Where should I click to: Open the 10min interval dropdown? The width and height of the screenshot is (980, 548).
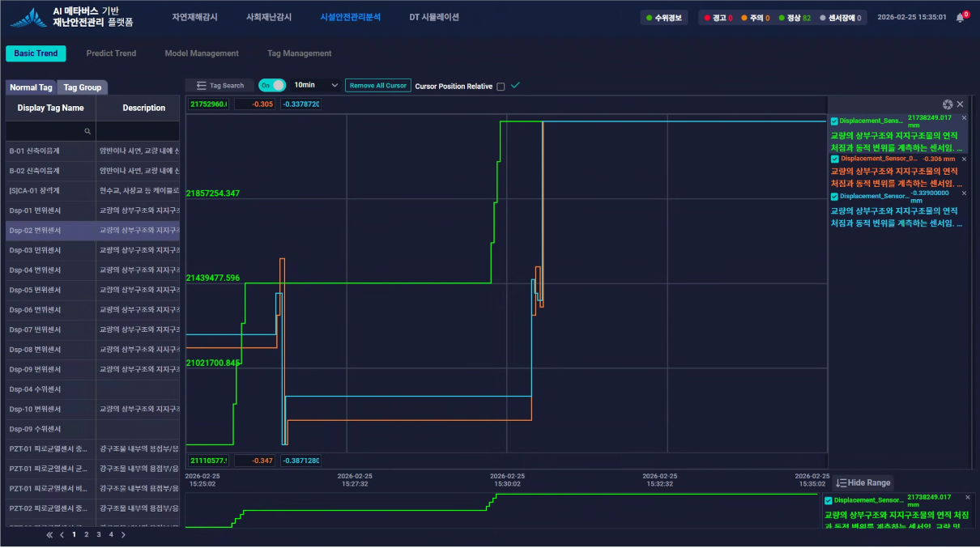coord(316,85)
